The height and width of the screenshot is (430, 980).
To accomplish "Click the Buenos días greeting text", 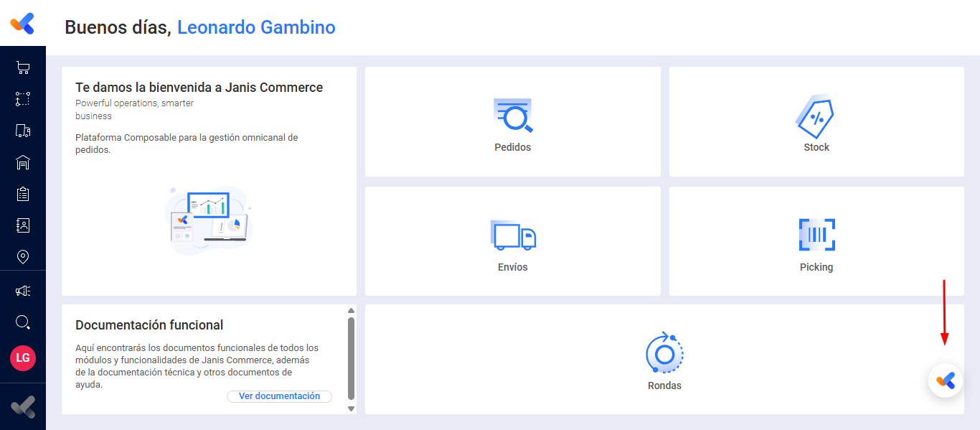I will (x=118, y=27).
